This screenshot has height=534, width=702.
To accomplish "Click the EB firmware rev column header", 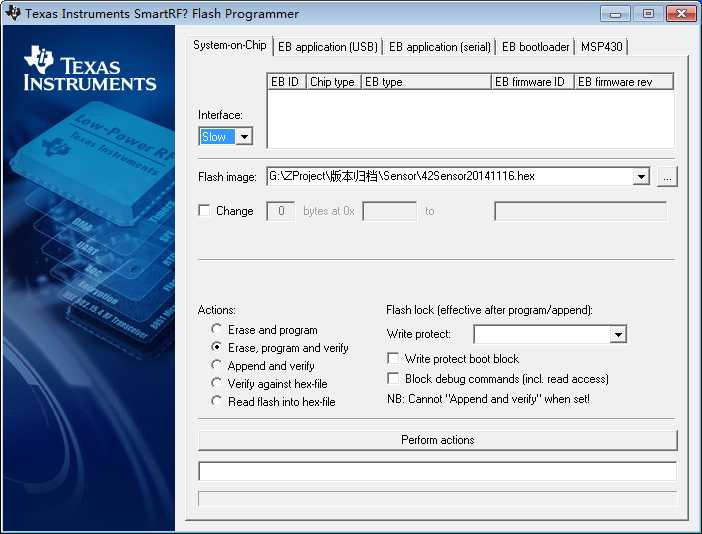I will coord(624,82).
